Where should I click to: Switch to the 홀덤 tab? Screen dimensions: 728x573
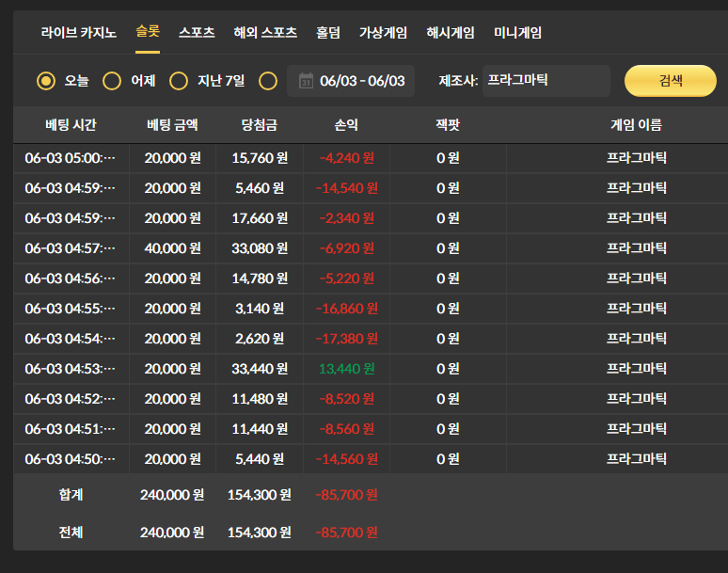328,33
